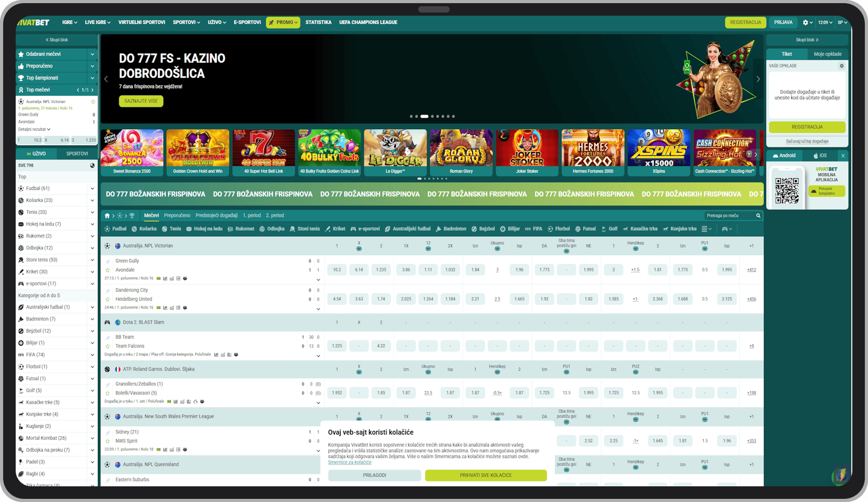This screenshot has width=868, height=502.
Task: Select the Predstojeći događaji tab
Action: pos(216,215)
